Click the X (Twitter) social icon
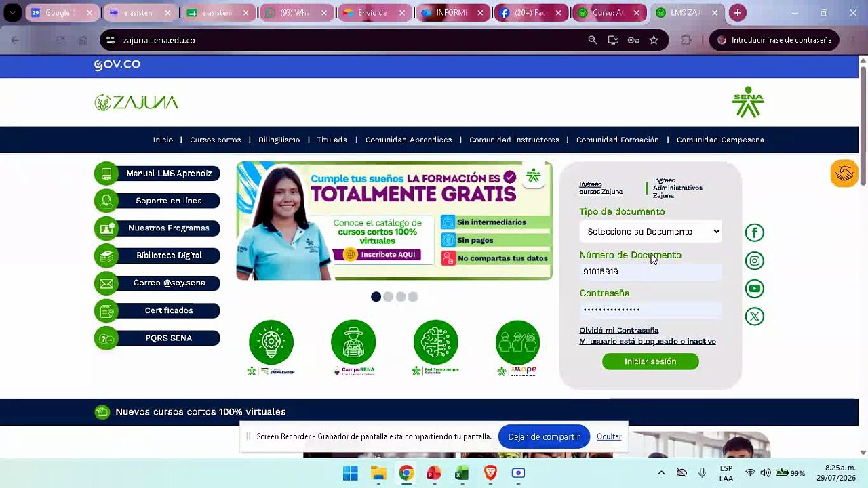This screenshot has width=868, height=488. [755, 317]
